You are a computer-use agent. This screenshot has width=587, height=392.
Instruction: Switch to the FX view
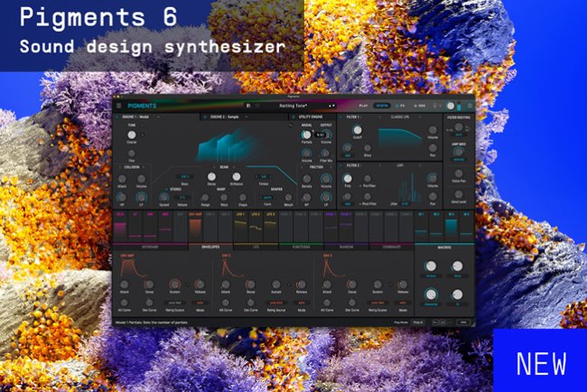click(x=401, y=106)
